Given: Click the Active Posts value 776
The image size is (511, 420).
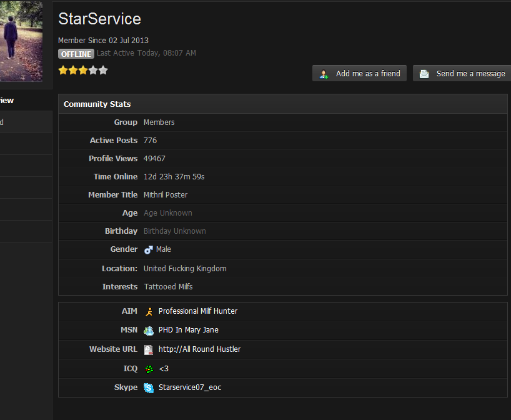Looking at the screenshot, I should (150, 141).
